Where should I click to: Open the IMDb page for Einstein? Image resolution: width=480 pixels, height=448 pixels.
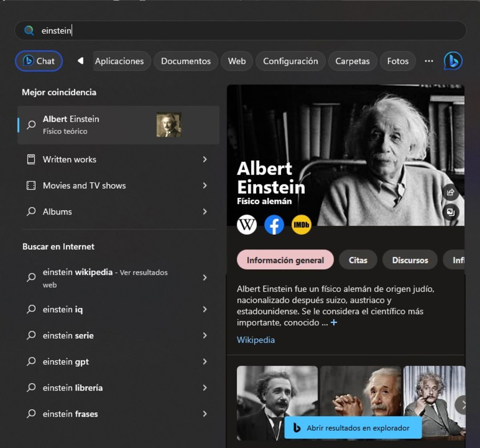[301, 225]
